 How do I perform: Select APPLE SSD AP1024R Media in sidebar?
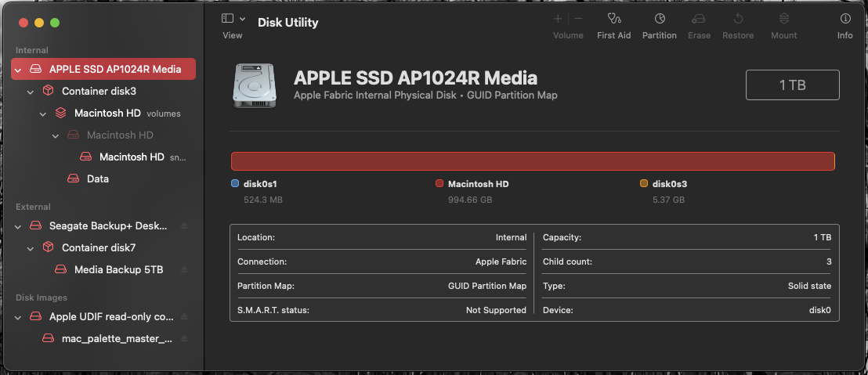103,69
